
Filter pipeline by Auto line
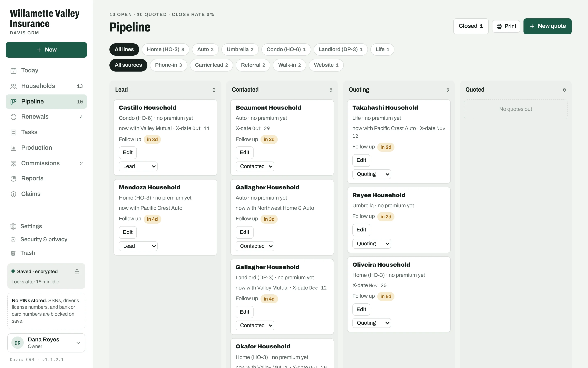pos(205,49)
